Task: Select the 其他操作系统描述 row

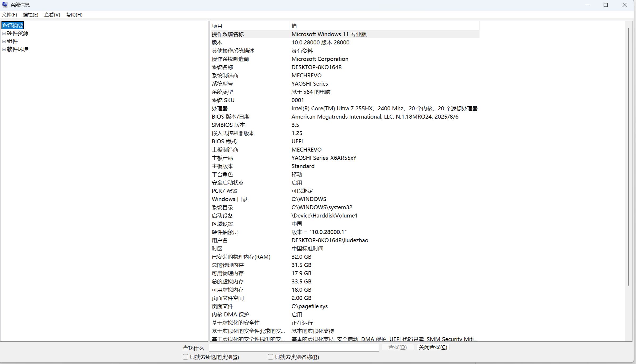Action: [345, 51]
